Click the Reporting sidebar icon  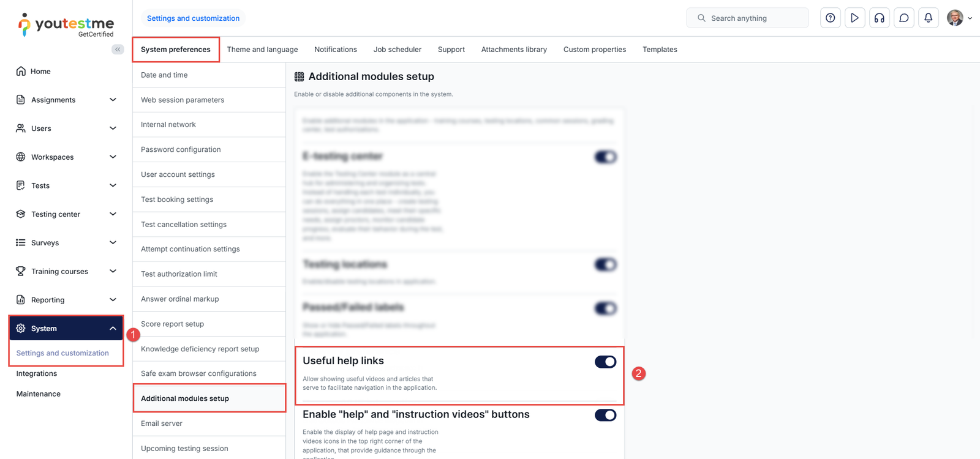point(21,300)
